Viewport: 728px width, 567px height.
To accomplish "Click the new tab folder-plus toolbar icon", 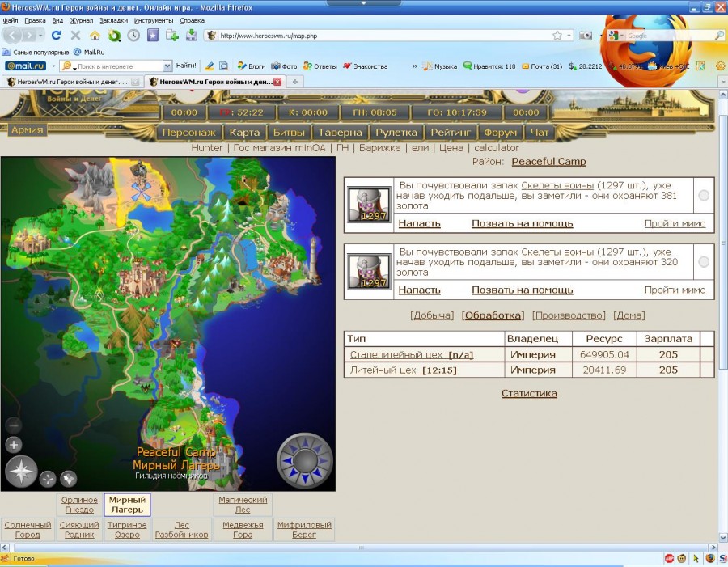I will (x=172, y=36).
